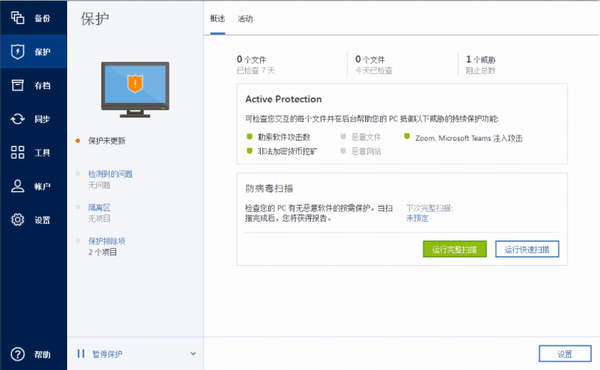Open the 存档 archive icon
The width and height of the screenshot is (600, 370).
(x=18, y=85)
